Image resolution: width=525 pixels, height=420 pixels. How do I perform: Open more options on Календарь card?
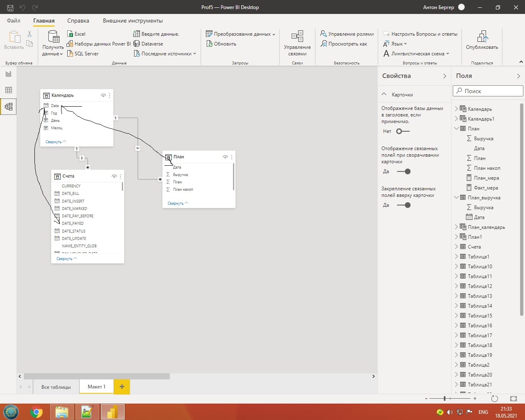point(110,95)
